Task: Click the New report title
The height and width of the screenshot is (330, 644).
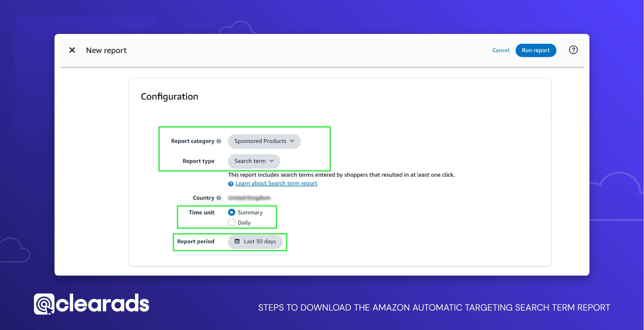Action: 106,50
